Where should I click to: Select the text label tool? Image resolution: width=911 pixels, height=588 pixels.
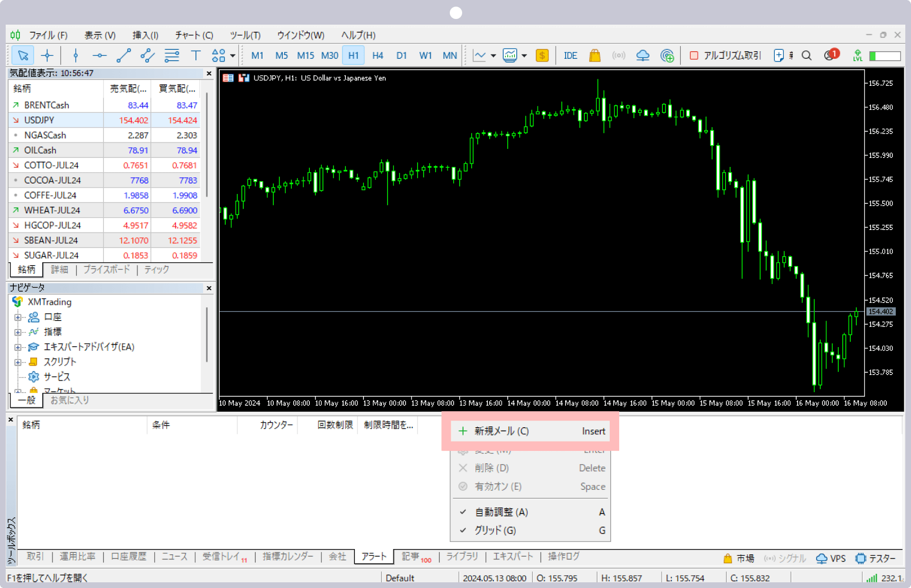[x=195, y=55]
